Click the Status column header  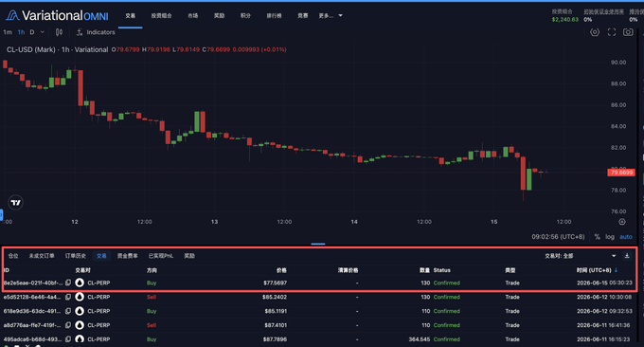click(442, 270)
